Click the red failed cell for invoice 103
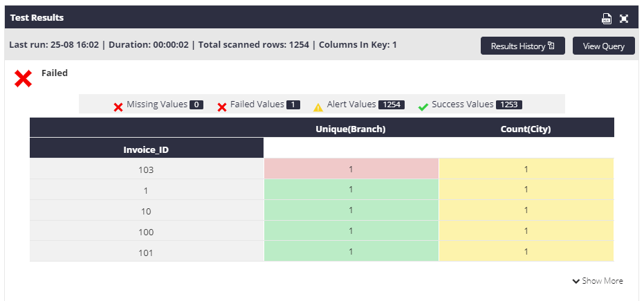 (x=351, y=169)
